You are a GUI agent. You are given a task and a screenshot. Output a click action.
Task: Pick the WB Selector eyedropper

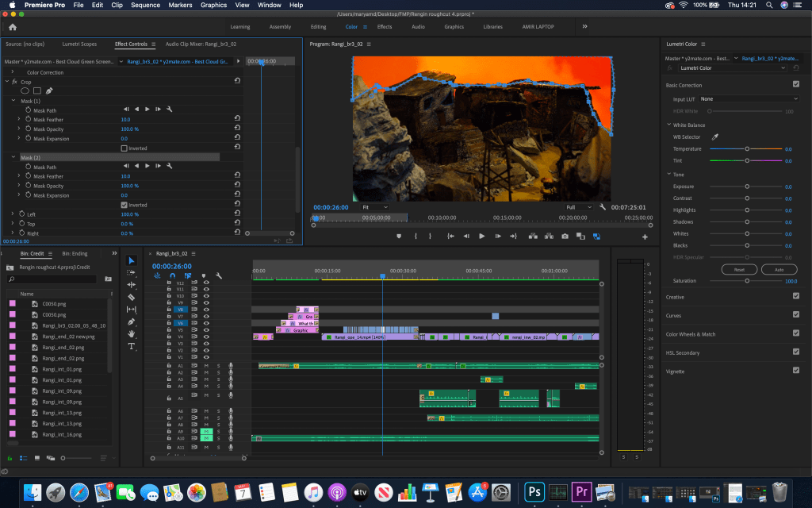714,137
